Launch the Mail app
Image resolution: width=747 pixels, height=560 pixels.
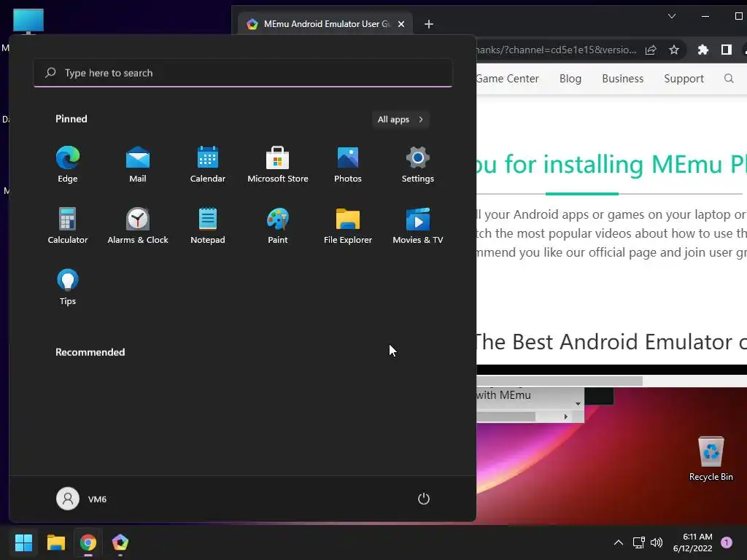coord(138,164)
